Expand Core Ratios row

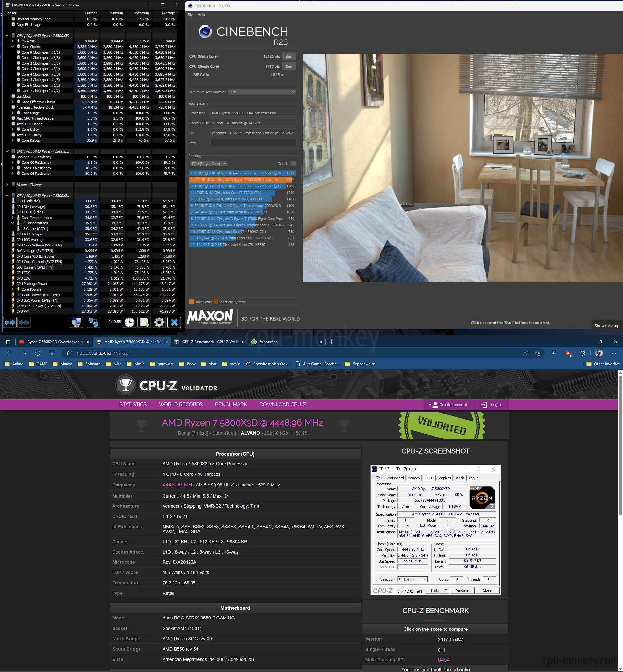[12, 140]
